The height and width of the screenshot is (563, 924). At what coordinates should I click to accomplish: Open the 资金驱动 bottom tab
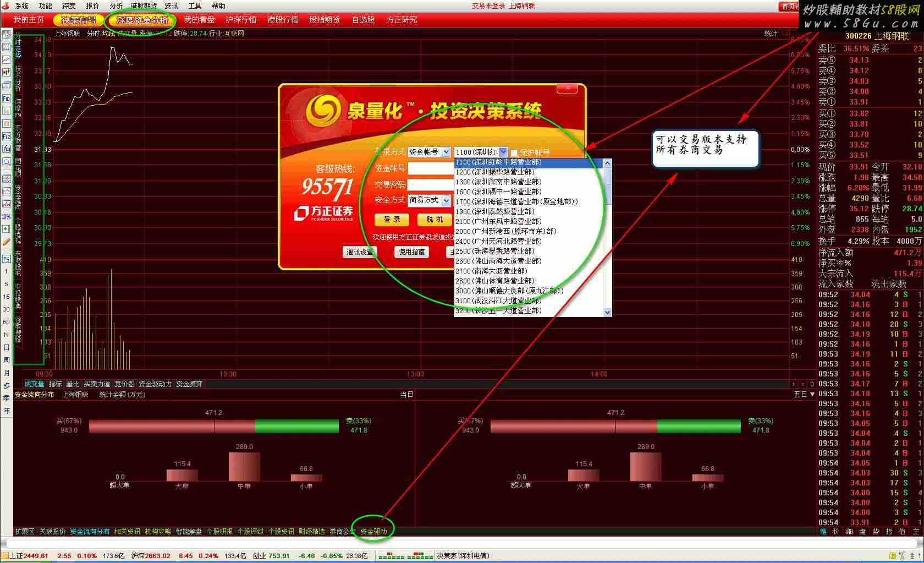373,532
